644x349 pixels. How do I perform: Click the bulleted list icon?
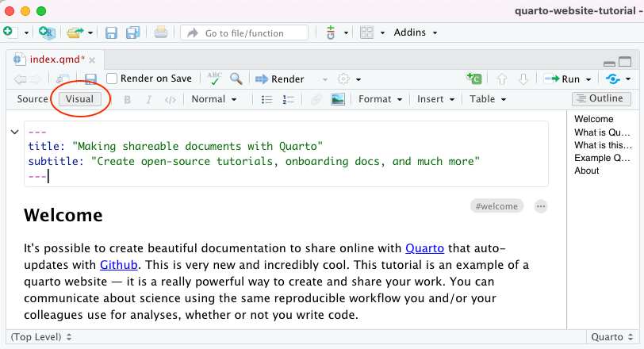[267, 99]
